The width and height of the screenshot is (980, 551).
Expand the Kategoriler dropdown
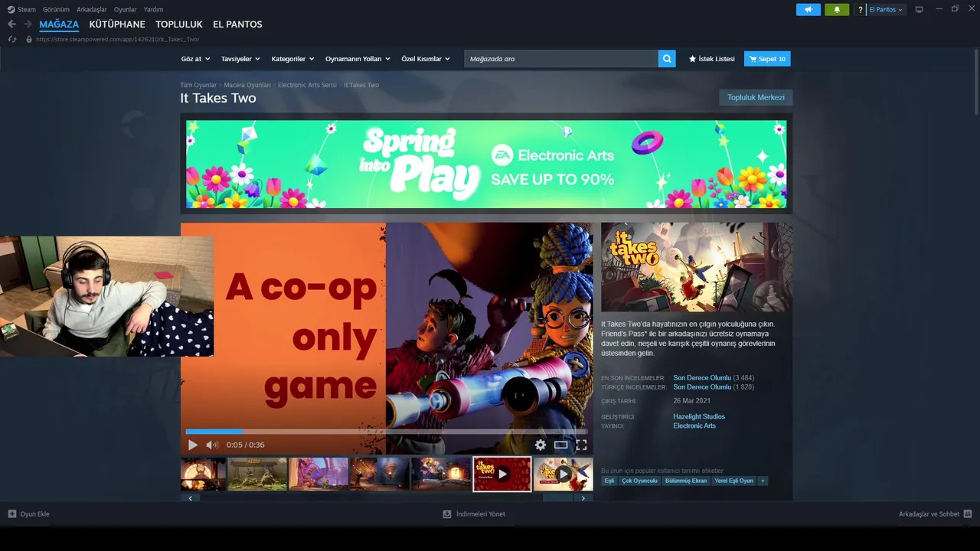292,59
